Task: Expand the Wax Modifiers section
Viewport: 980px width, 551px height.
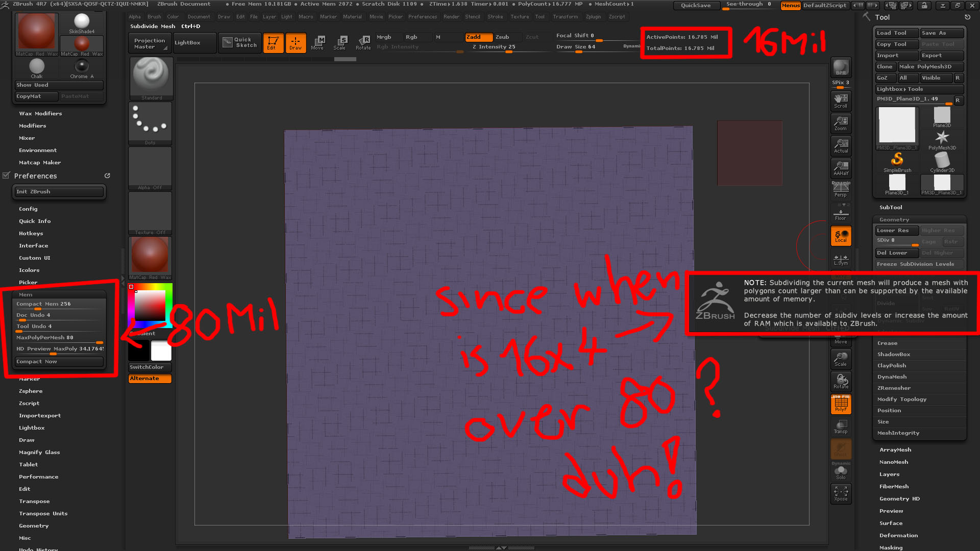Action: pyautogui.click(x=40, y=114)
